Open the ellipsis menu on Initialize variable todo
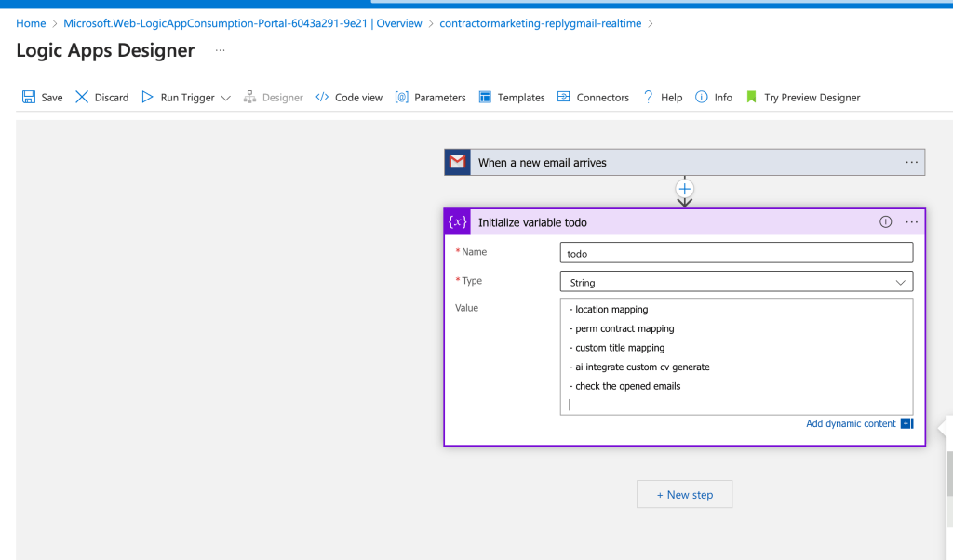 [x=912, y=222]
